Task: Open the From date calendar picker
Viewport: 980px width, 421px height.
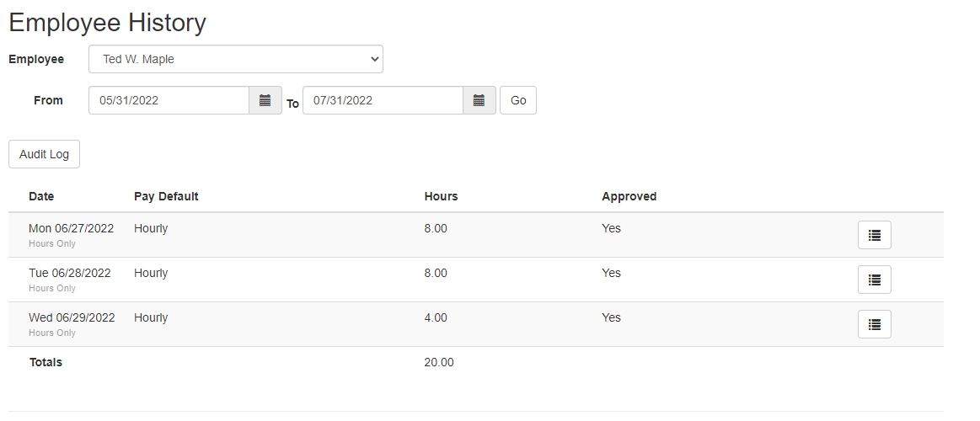Action: (x=265, y=100)
